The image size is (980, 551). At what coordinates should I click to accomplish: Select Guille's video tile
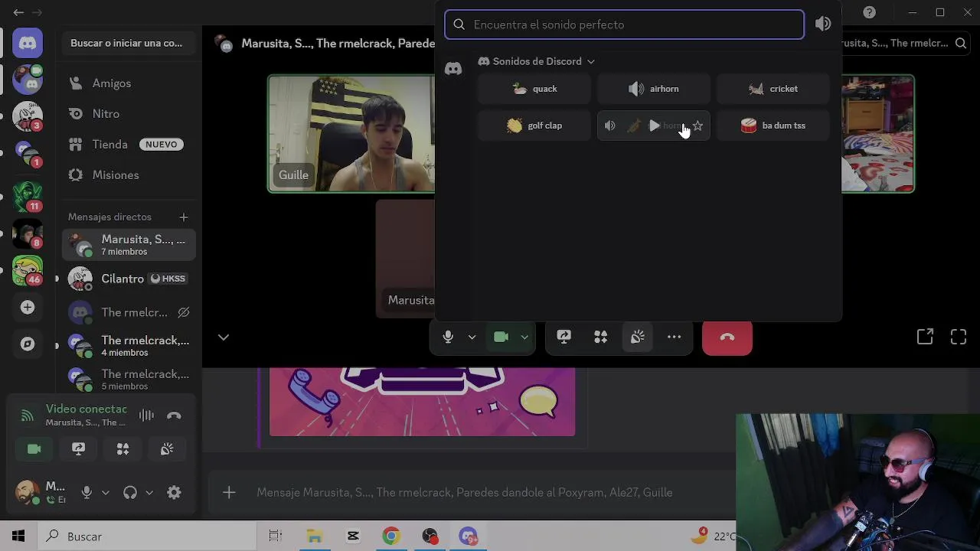(351, 133)
